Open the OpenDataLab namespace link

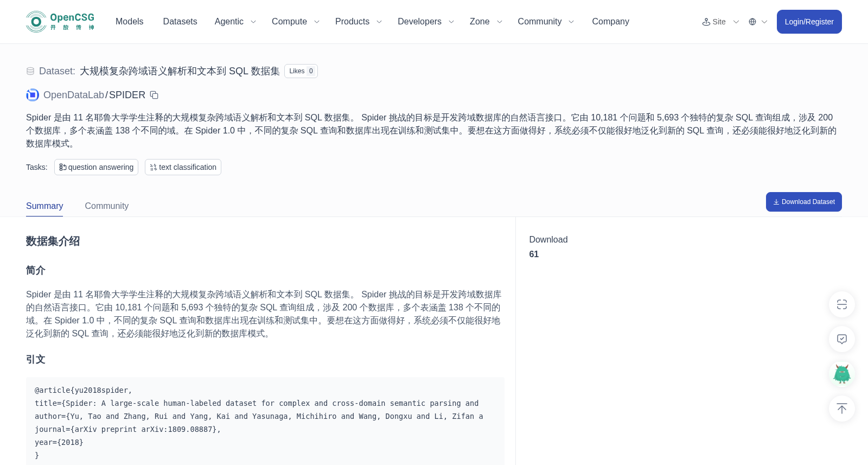[x=74, y=95]
